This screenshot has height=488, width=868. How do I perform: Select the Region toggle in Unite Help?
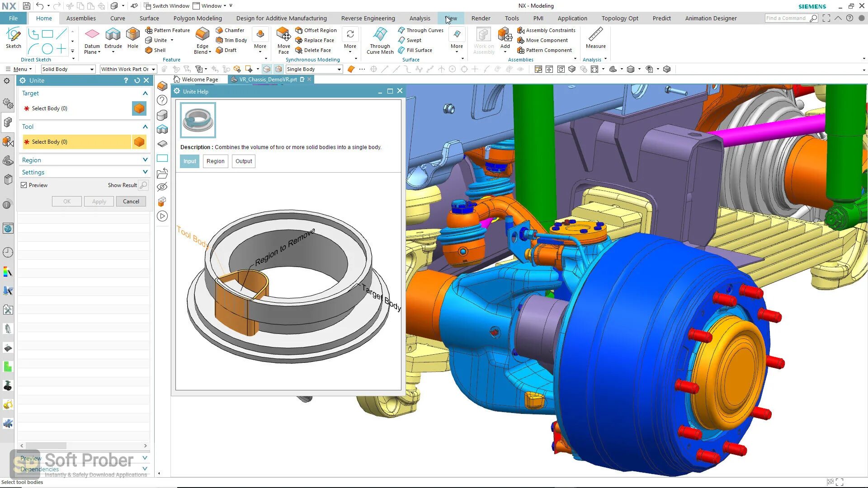click(215, 161)
